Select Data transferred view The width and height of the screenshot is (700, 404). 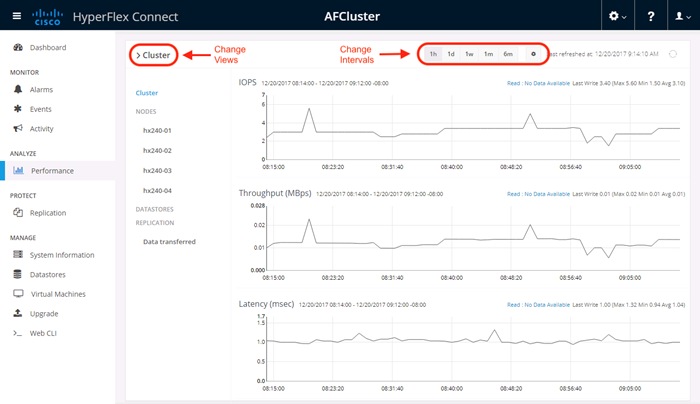pyautogui.click(x=169, y=242)
